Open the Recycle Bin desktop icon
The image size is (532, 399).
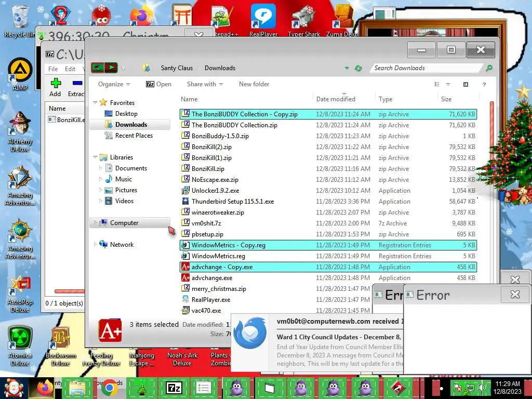[19, 20]
